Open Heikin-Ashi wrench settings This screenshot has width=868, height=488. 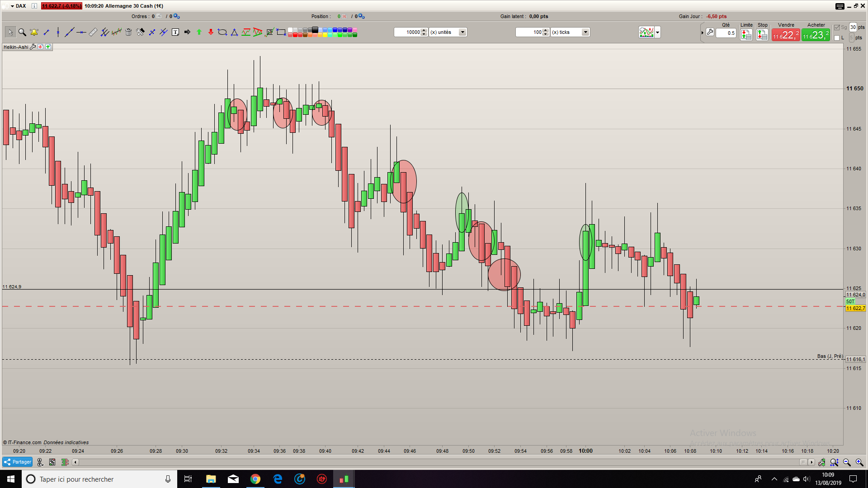pos(33,47)
